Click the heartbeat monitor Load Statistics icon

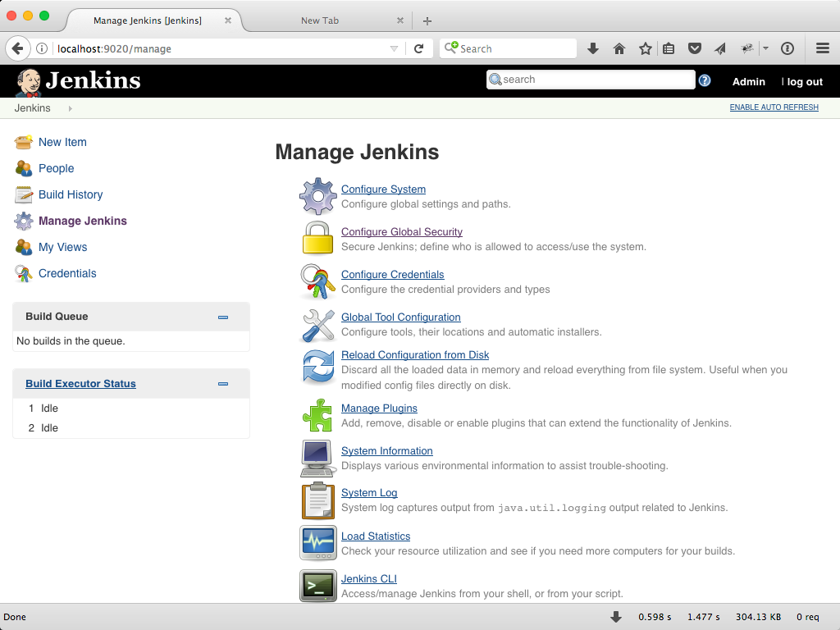pos(318,543)
